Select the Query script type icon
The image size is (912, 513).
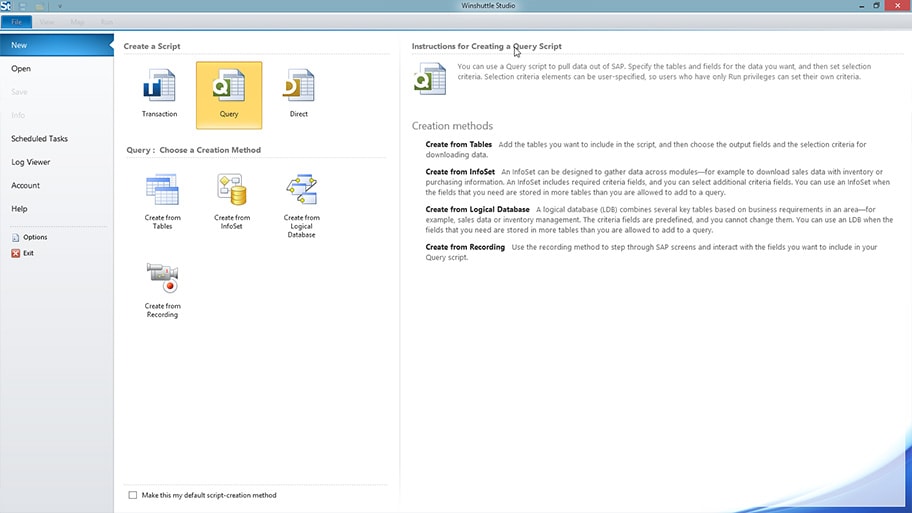click(x=229, y=87)
